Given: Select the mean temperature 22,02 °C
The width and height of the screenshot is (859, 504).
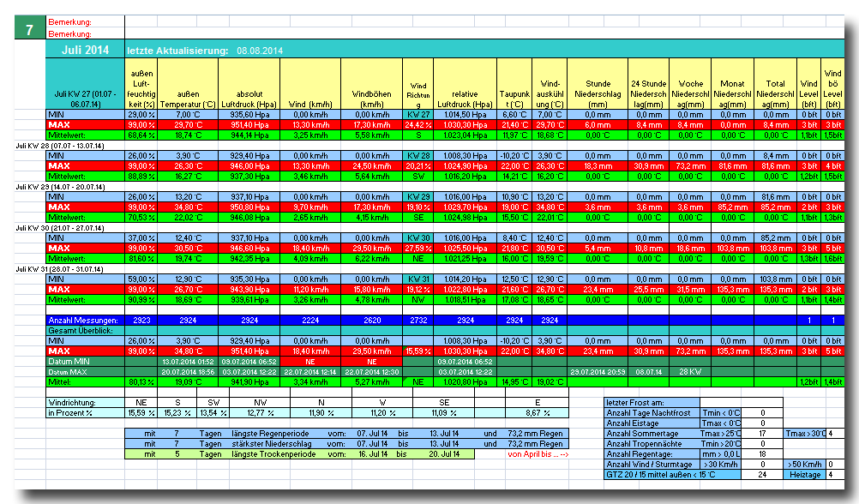Looking at the screenshot, I should 188,218.
